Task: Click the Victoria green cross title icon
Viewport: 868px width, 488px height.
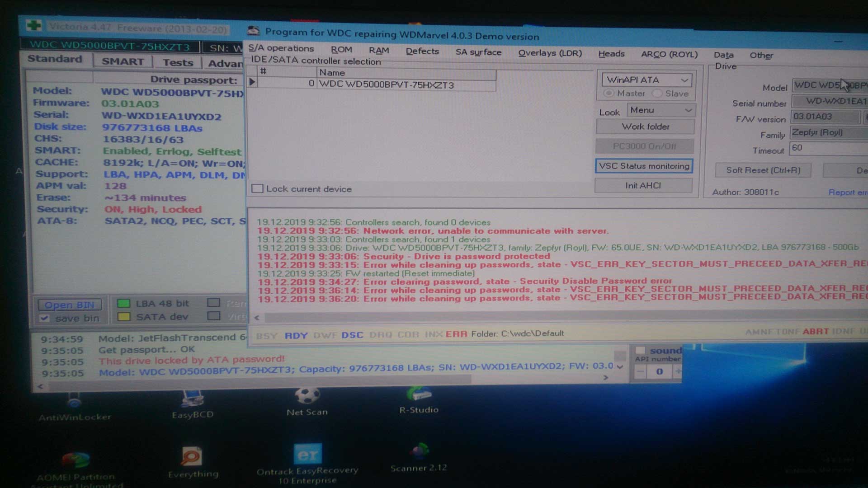Action: (x=34, y=25)
